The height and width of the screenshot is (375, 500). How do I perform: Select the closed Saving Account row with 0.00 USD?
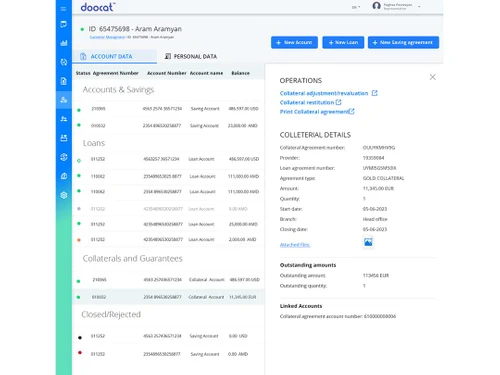[x=168, y=336]
